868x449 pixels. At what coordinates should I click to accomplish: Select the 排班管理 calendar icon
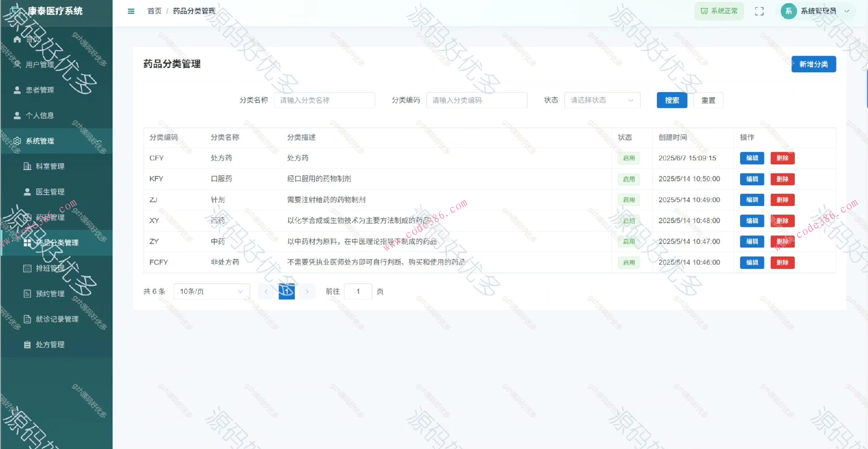coord(28,268)
